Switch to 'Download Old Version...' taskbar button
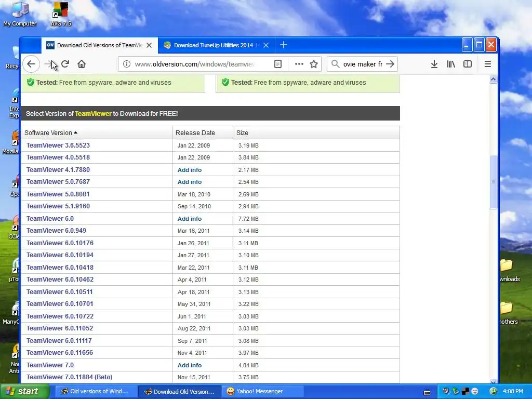Image resolution: width=532 pixels, height=399 pixels. point(179,392)
